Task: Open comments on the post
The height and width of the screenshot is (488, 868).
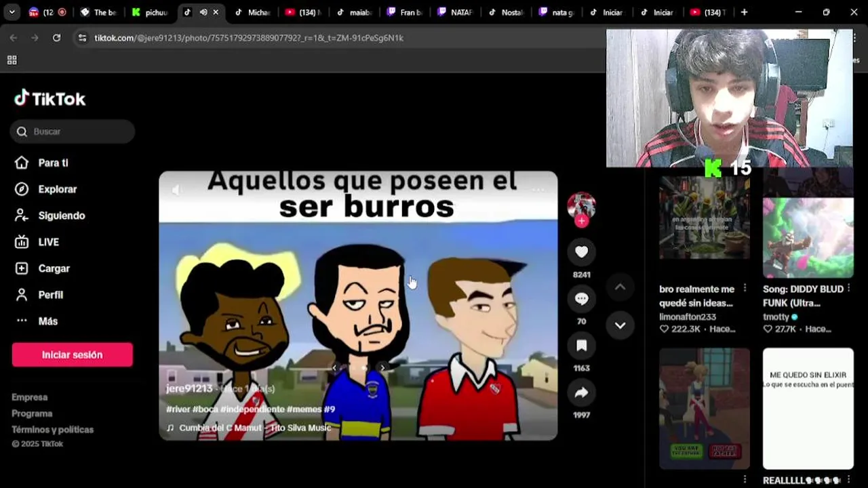Action: coord(581,299)
